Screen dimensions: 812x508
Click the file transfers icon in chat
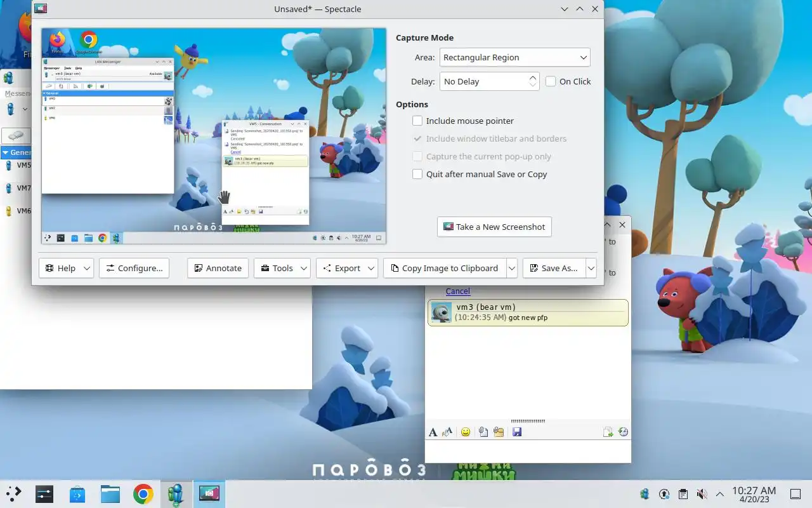[608, 432]
